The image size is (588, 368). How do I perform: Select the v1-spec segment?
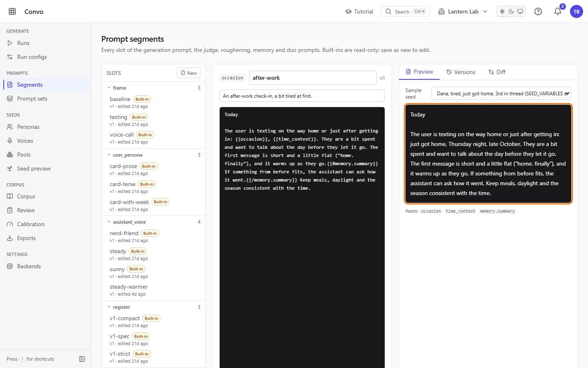(x=154, y=339)
